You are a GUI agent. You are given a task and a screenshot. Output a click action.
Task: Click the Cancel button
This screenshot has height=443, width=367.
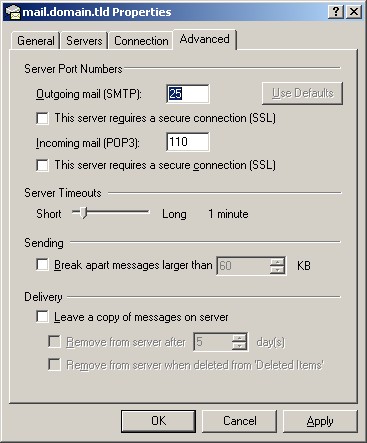coord(240,421)
